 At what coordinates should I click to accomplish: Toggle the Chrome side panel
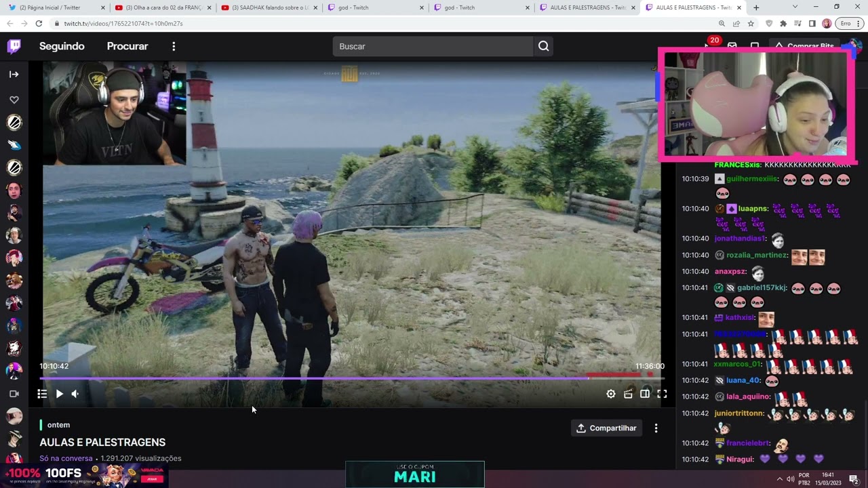[x=812, y=23]
